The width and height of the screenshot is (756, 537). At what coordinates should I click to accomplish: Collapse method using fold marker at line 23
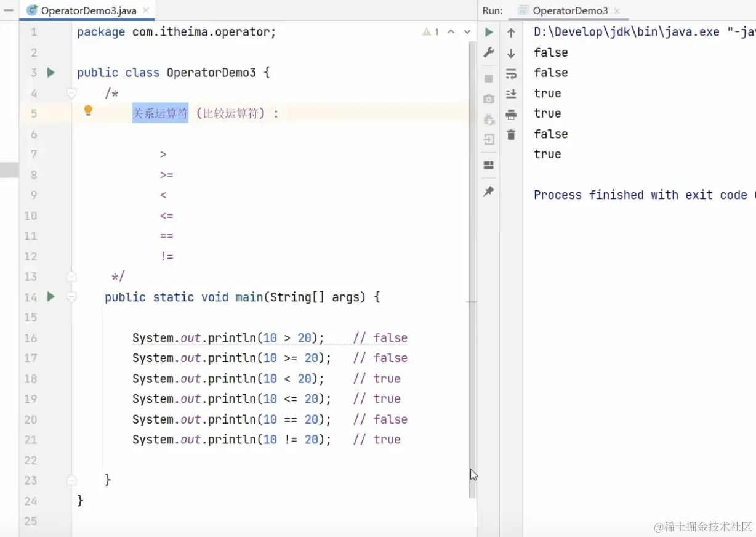coord(71,480)
